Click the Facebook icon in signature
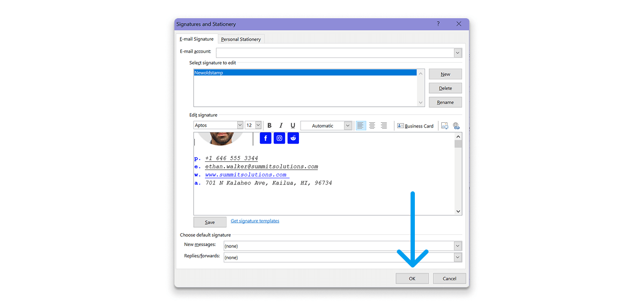Image resolution: width=644 pixels, height=305 pixels. tap(266, 138)
